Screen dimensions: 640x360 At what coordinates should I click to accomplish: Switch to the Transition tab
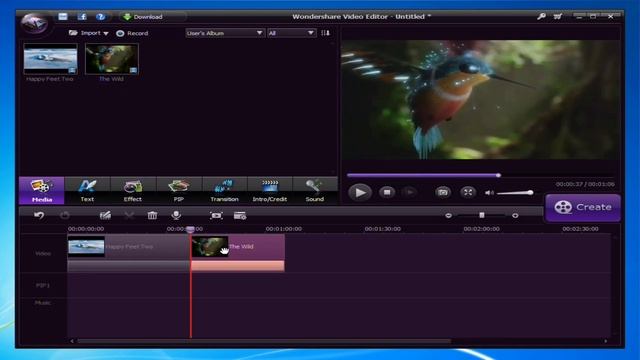tap(224, 190)
